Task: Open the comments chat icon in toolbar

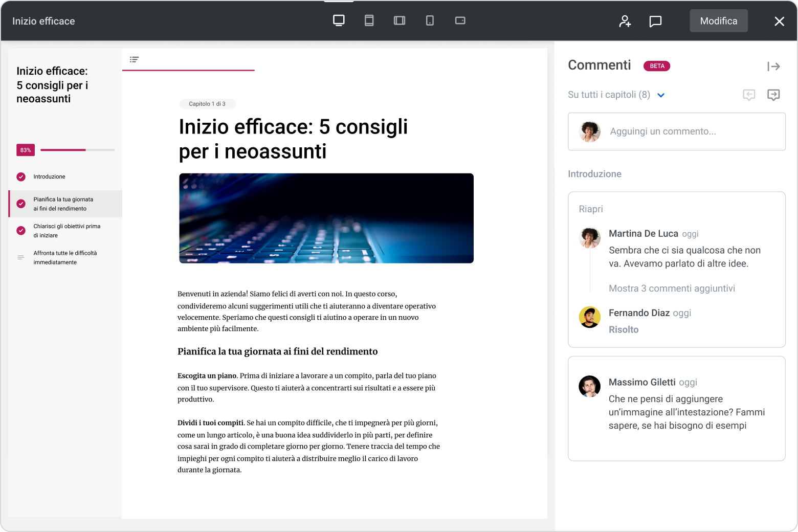Action: pyautogui.click(x=655, y=21)
